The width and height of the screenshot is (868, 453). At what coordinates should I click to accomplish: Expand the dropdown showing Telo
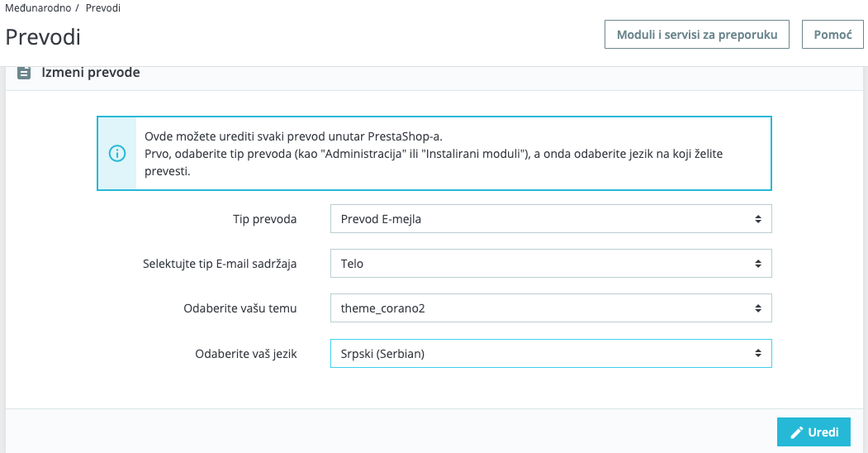click(550, 264)
